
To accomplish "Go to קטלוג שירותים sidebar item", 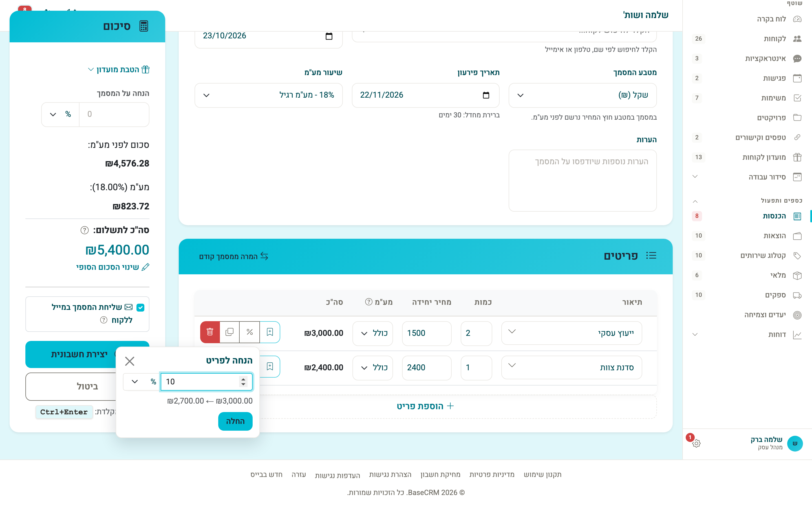I will pyautogui.click(x=747, y=255).
